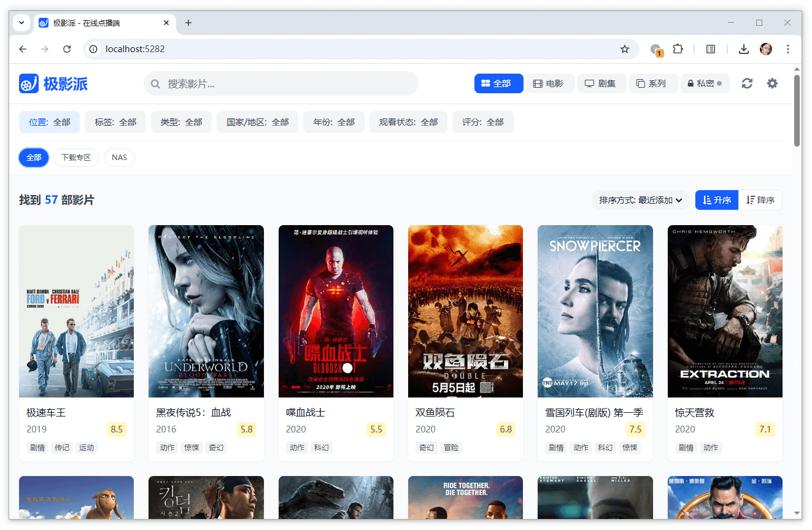Select 升序 ascending sort order

point(716,200)
